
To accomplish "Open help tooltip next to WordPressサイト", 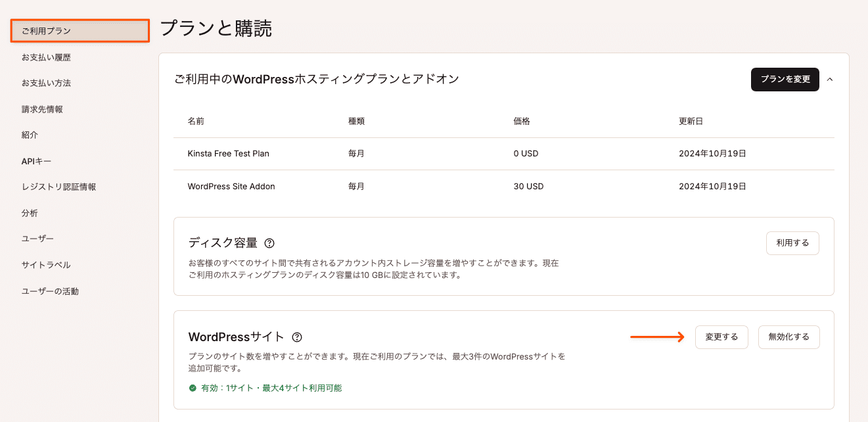I will (296, 337).
